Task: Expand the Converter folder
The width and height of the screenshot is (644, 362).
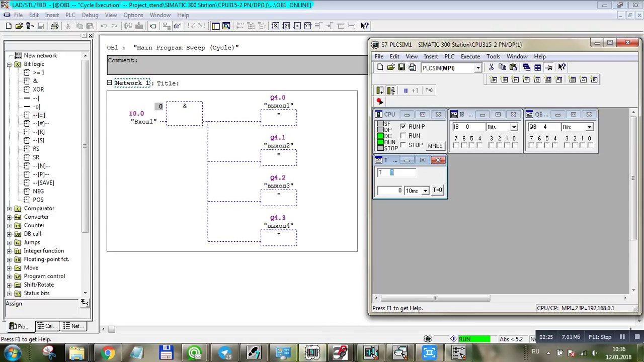Action: [x=9, y=217]
